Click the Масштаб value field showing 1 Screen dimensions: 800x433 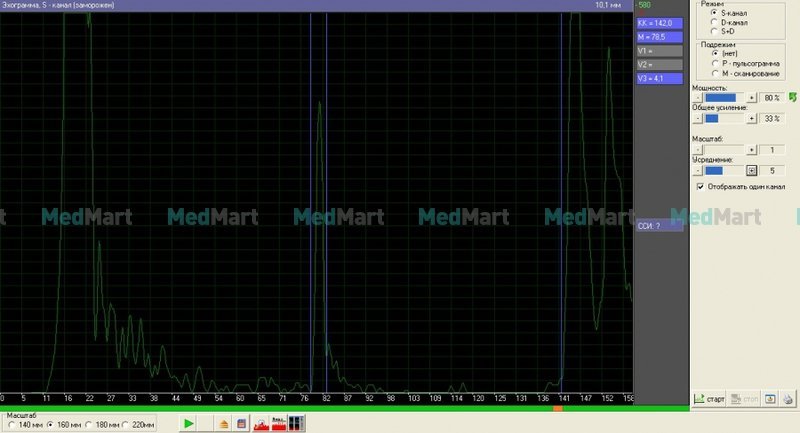[772, 149]
